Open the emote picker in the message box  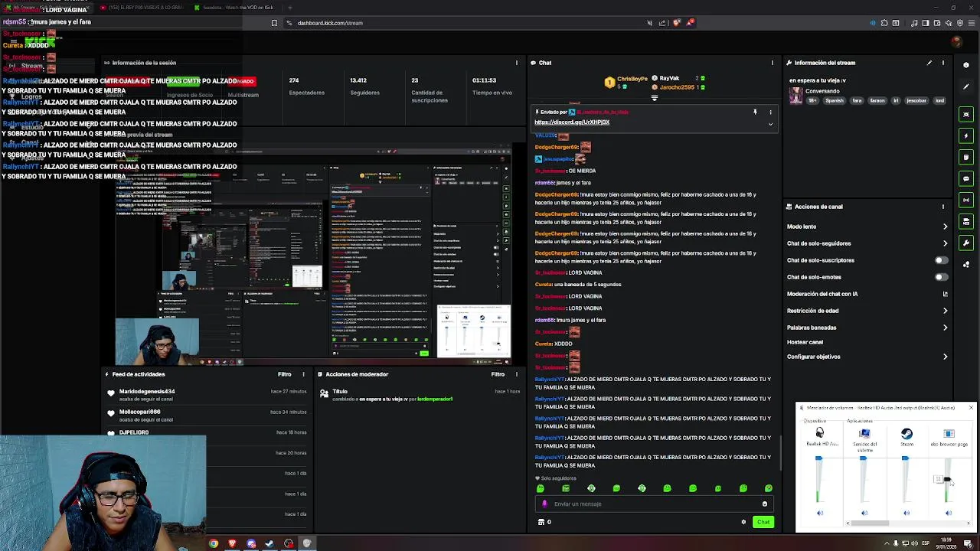(764, 504)
